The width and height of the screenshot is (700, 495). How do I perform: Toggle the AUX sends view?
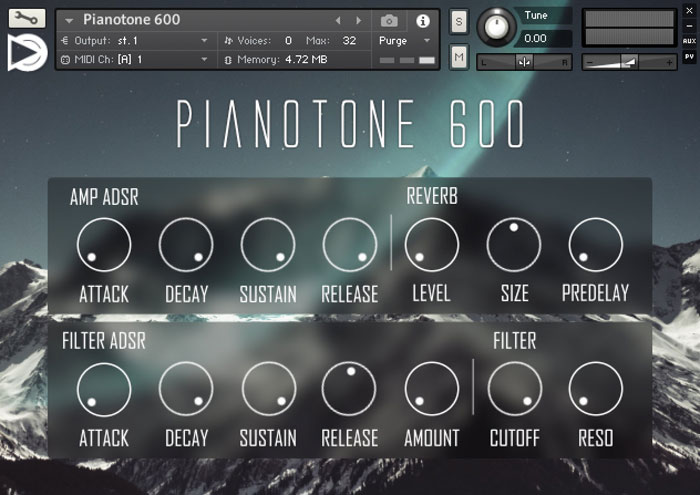(689, 41)
